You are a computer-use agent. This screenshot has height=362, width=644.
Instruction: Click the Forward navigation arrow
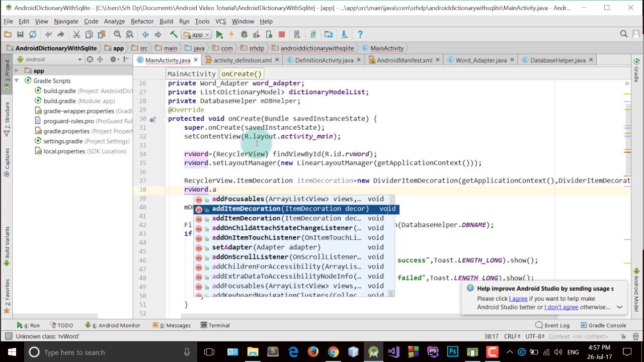pos(158,34)
